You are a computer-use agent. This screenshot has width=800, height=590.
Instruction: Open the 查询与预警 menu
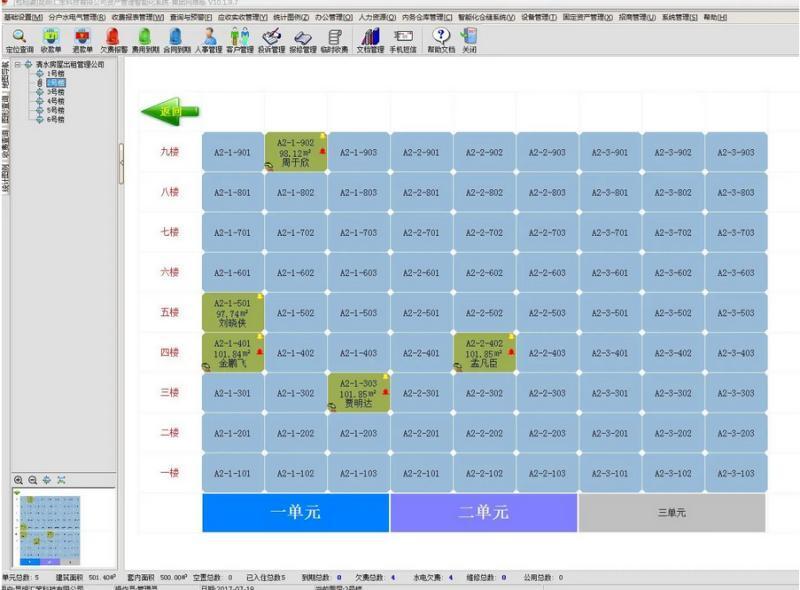pyautogui.click(x=191, y=17)
